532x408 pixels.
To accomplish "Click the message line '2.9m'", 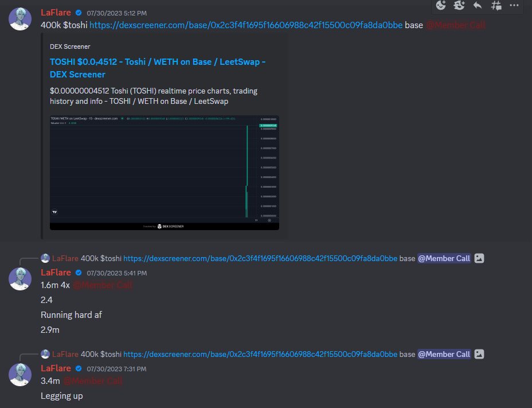I will tap(50, 330).
